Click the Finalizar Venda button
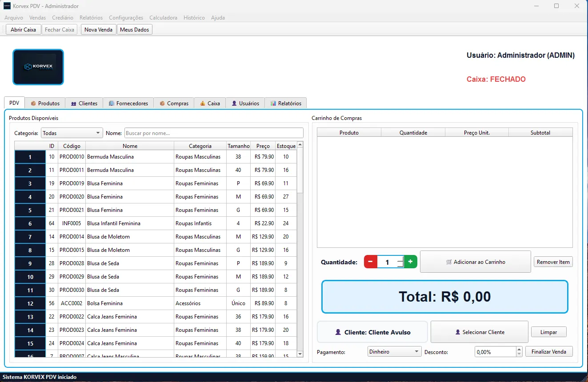 coord(549,352)
